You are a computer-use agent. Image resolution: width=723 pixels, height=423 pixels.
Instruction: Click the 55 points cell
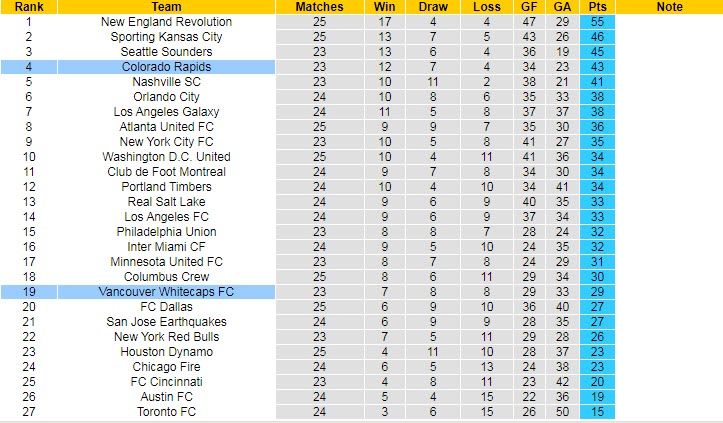click(597, 22)
